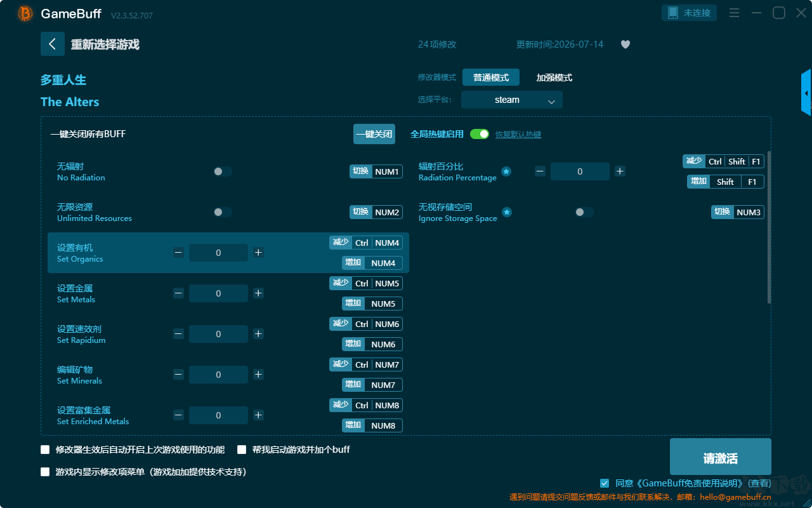Click the Set Organics value input field

pyautogui.click(x=219, y=253)
